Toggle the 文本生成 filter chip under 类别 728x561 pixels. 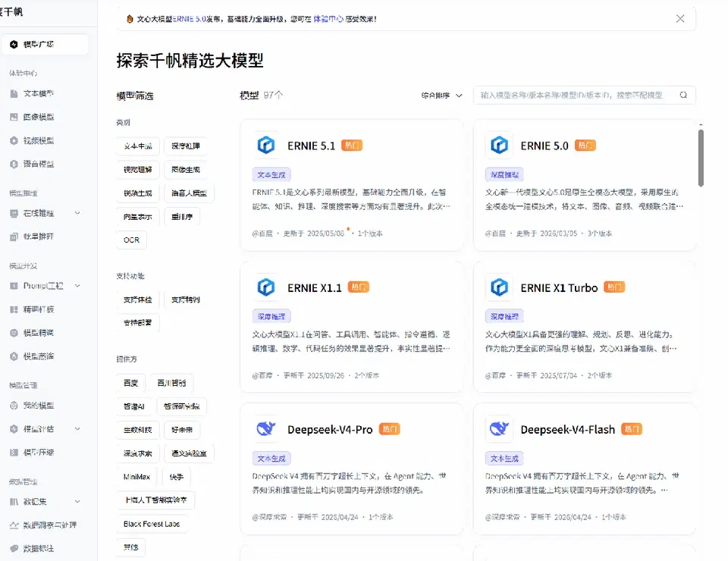pos(138,146)
